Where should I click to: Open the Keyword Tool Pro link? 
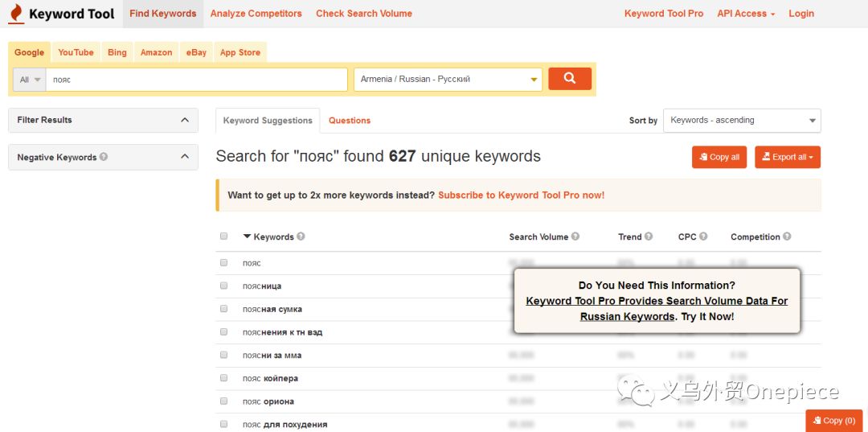[x=664, y=14]
